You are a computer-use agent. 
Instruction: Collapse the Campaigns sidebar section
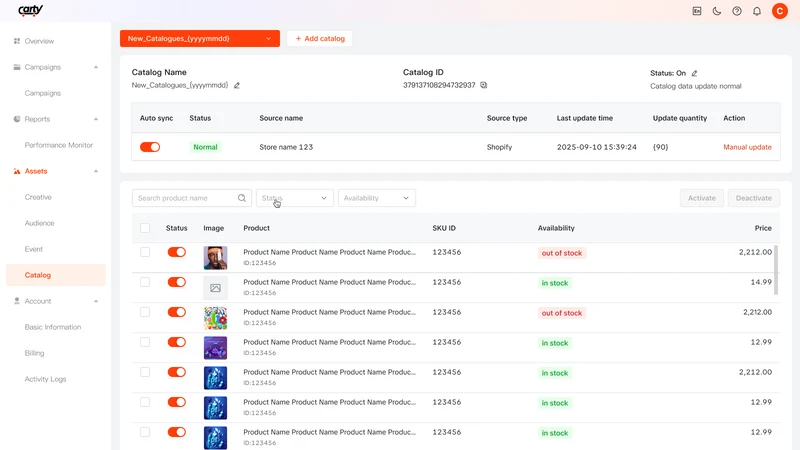[96, 67]
